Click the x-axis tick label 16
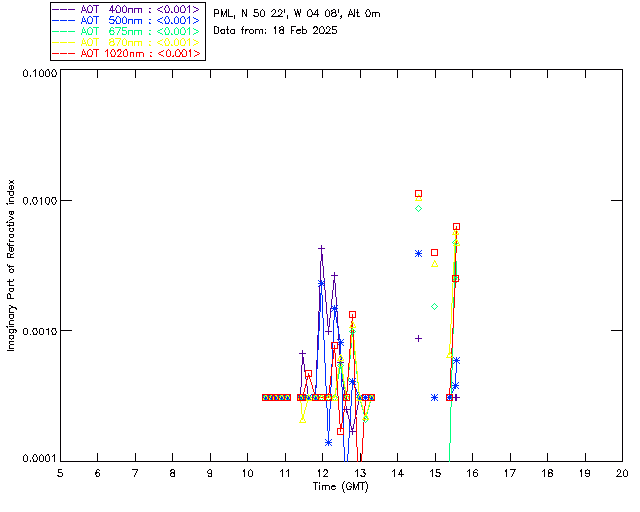The height and width of the screenshot is (512, 640). click(472, 473)
